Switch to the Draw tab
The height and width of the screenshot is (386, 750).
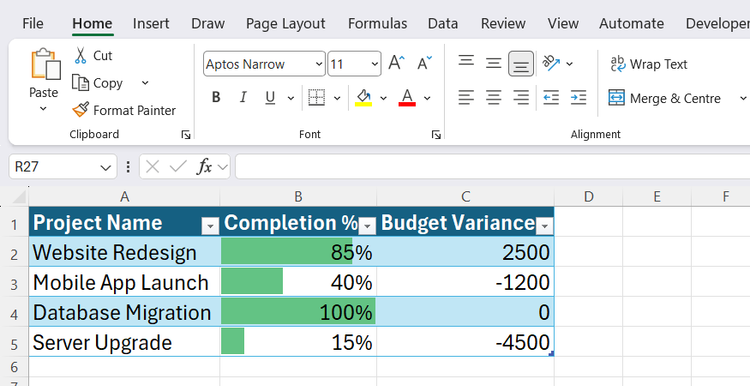coord(208,23)
